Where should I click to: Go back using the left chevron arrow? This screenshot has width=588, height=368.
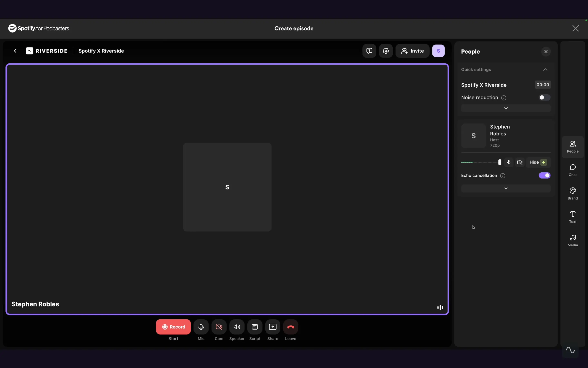coord(15,51)
